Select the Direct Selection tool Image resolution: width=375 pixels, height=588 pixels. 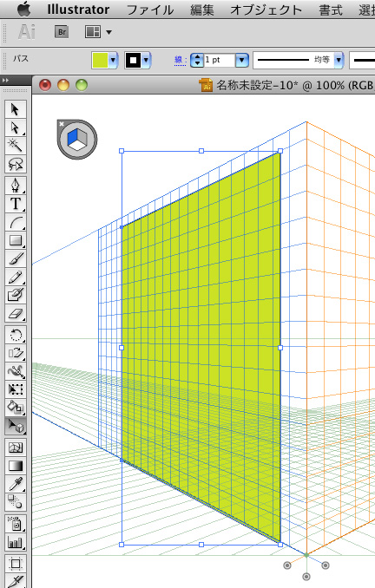pos(16,127)
